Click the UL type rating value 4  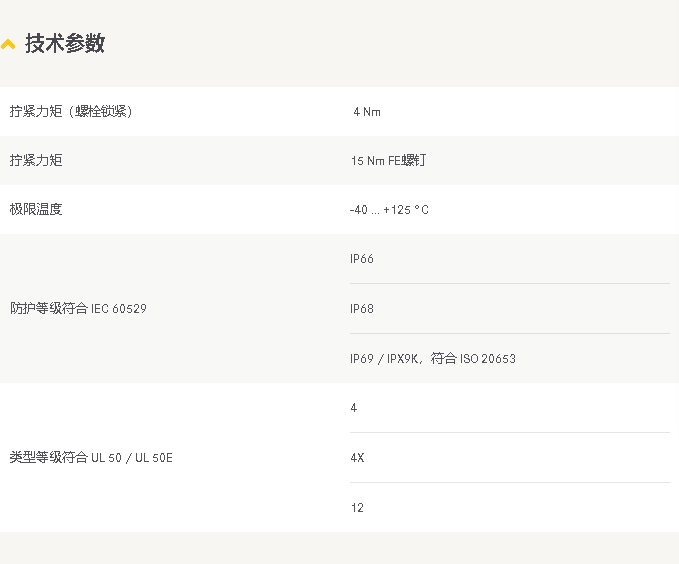point(354,408)
